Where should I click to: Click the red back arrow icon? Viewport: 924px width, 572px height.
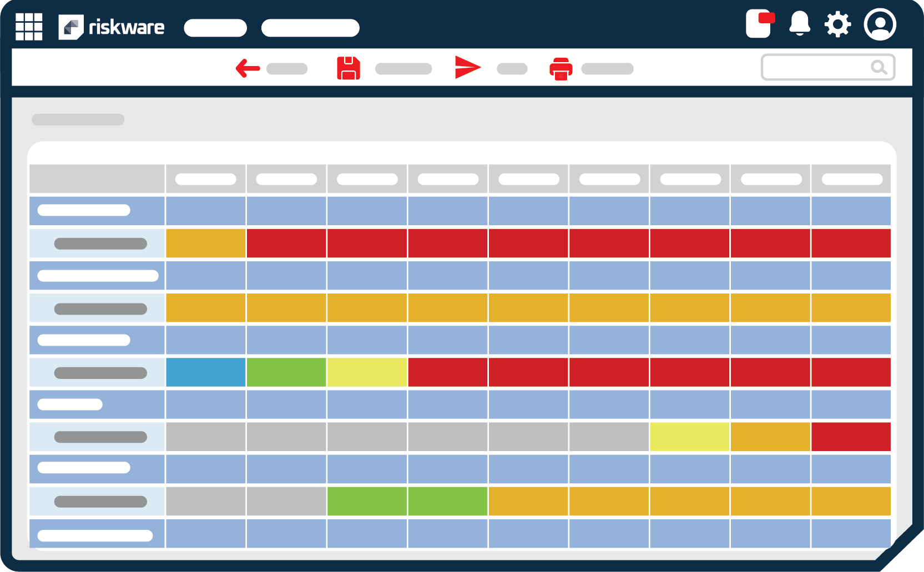coord(248,68)
